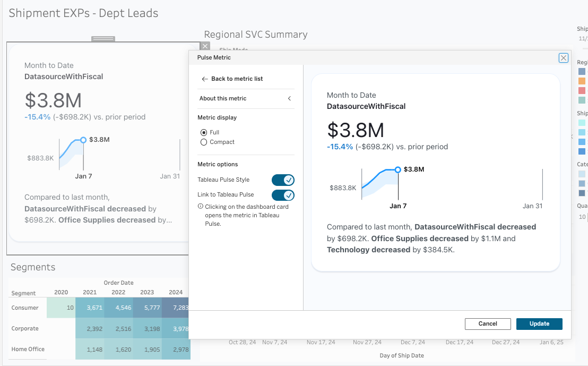Grab the drag handle above the metric card

pyautogui.click(x=103, y=39)
